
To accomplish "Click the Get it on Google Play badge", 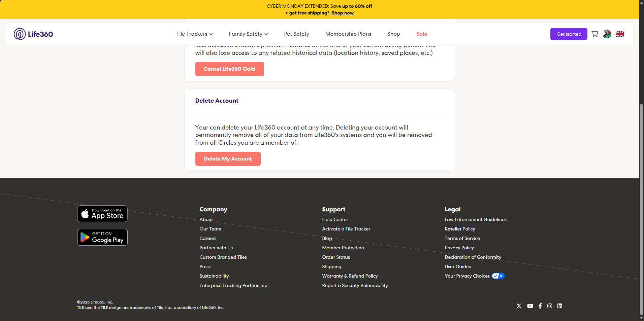I will [102, 237].
